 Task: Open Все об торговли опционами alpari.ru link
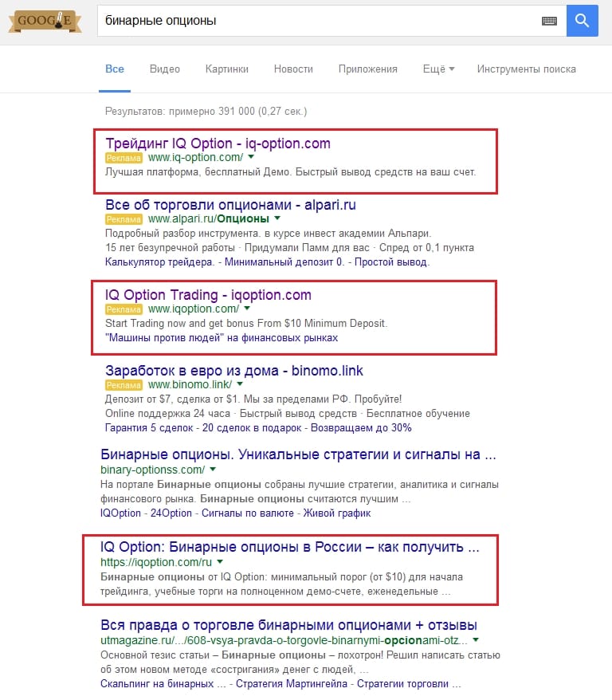pos(230,204)
